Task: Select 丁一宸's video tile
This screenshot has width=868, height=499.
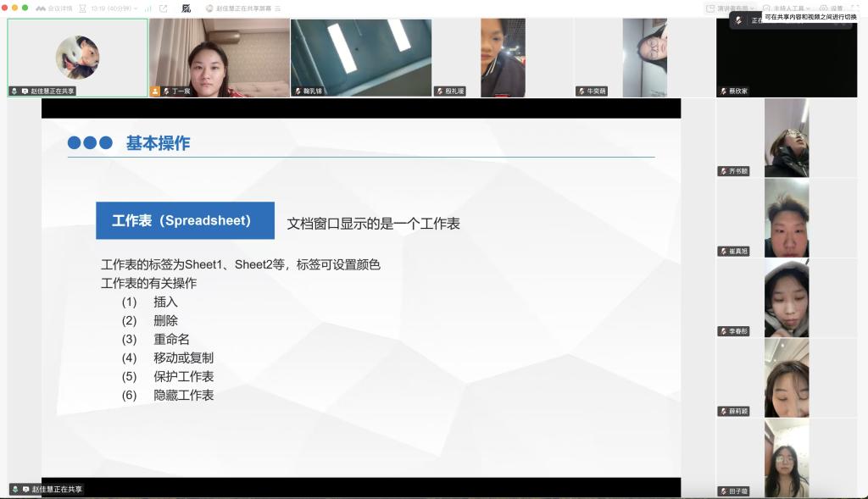Action: pos(219,58)
